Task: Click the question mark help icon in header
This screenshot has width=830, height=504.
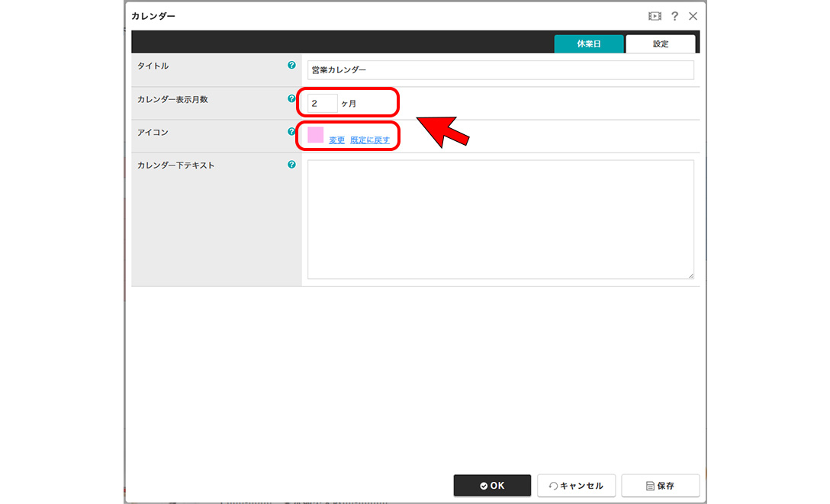Action: click(674, 16)
